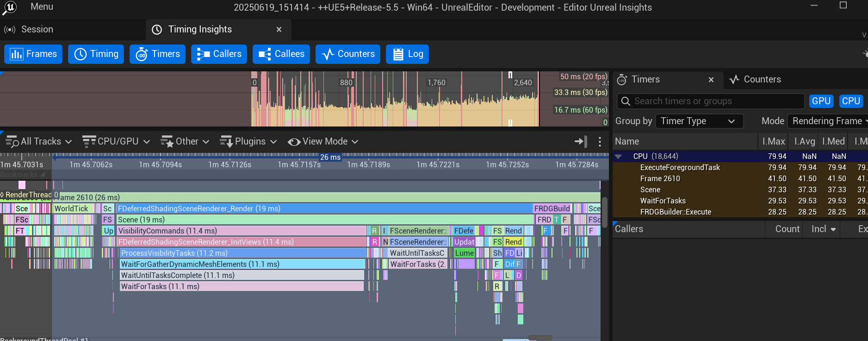This screenshot has height=341, width=868.
Task: Close the Timing Insights tab
Action: (x=279, y=30)
